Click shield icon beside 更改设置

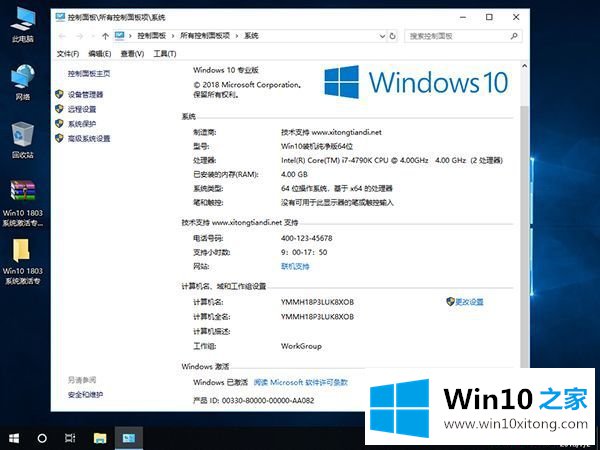click(x=450, y=302)
